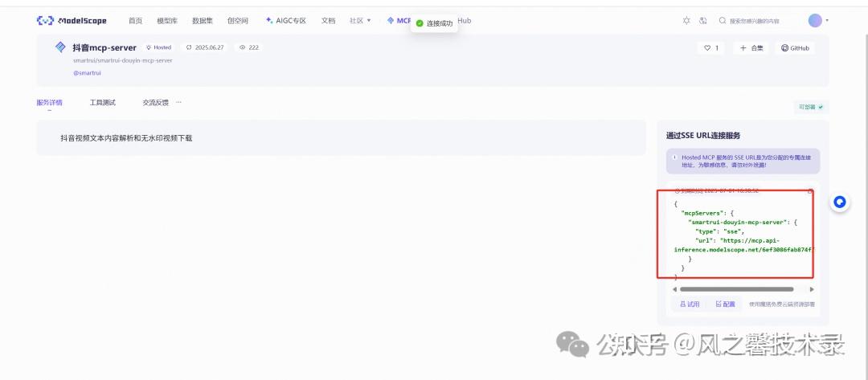Click the Hosted badge
This screenshot has width=868, height=380.
[159, 47]
